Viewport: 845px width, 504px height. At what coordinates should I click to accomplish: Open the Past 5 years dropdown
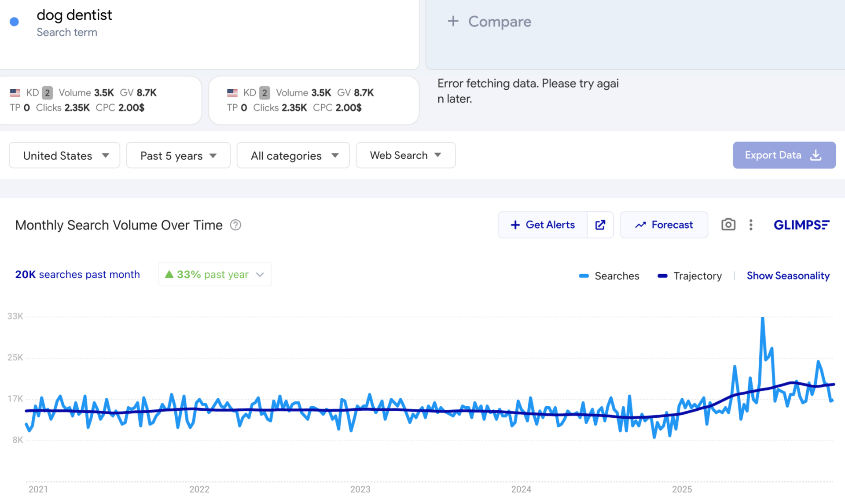178,155
